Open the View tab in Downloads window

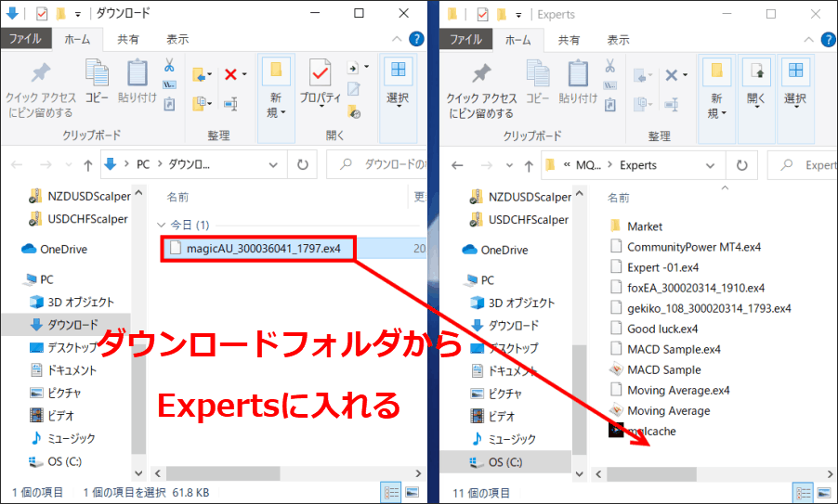point(177,39)
